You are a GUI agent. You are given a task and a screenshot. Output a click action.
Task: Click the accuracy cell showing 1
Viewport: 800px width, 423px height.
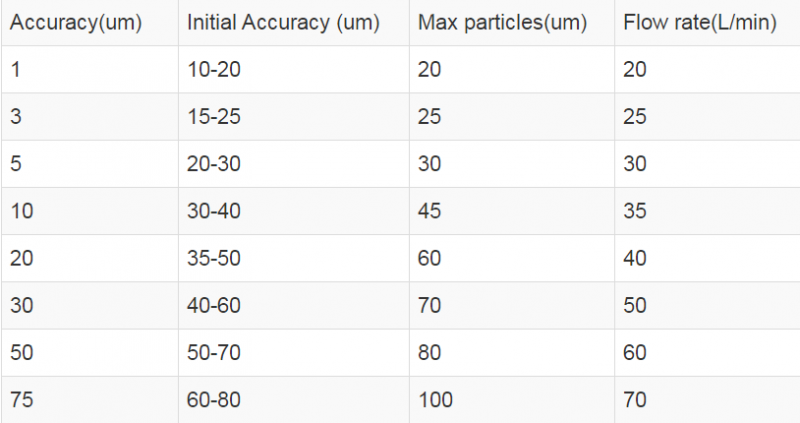16,69
